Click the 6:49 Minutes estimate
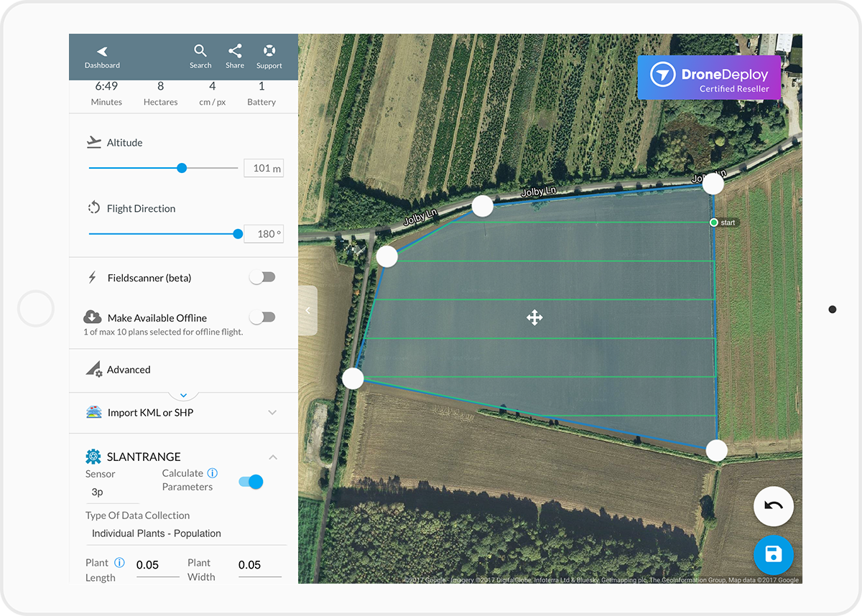Screen dimensions: 862x616 click(x=106, y=93)
